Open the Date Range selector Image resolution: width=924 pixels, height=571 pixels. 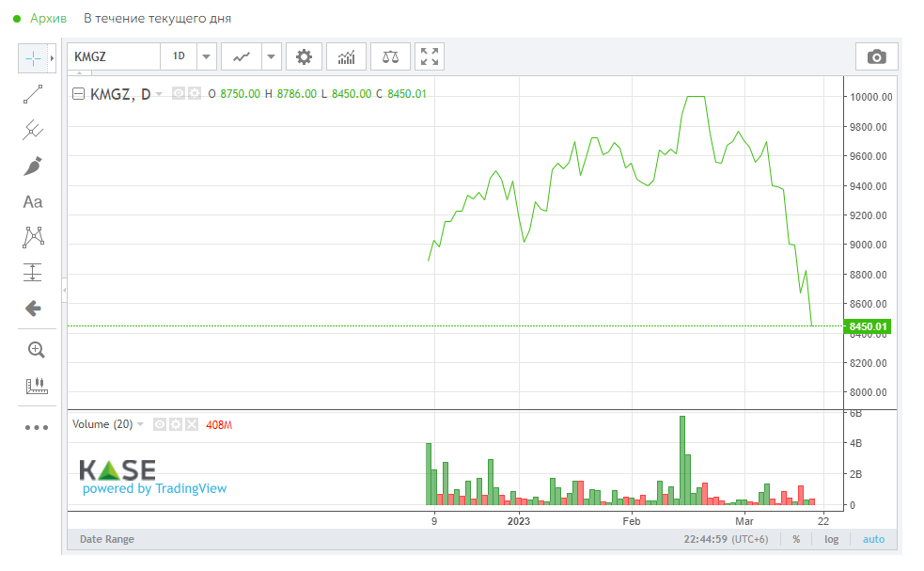coord(106,539)
